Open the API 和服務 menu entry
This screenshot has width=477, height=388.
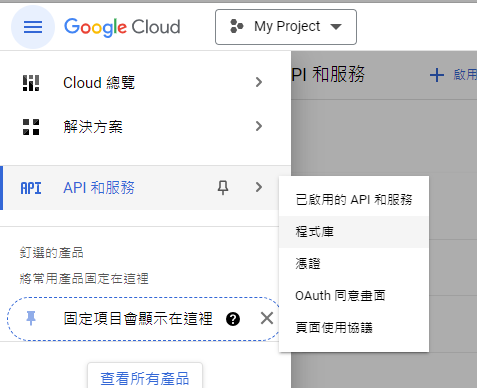tap(145, 188)
